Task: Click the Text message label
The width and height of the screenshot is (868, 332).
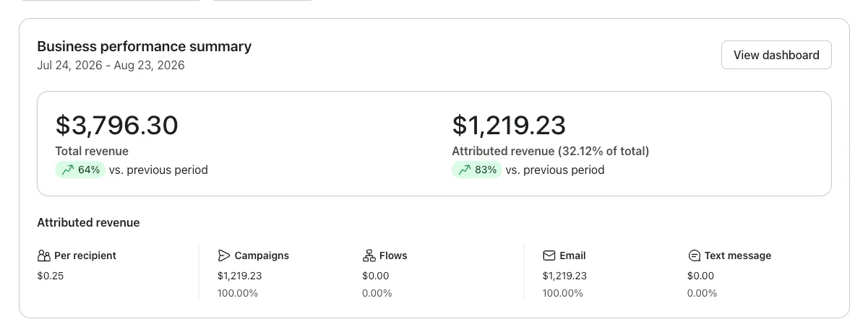Action: 738,255
